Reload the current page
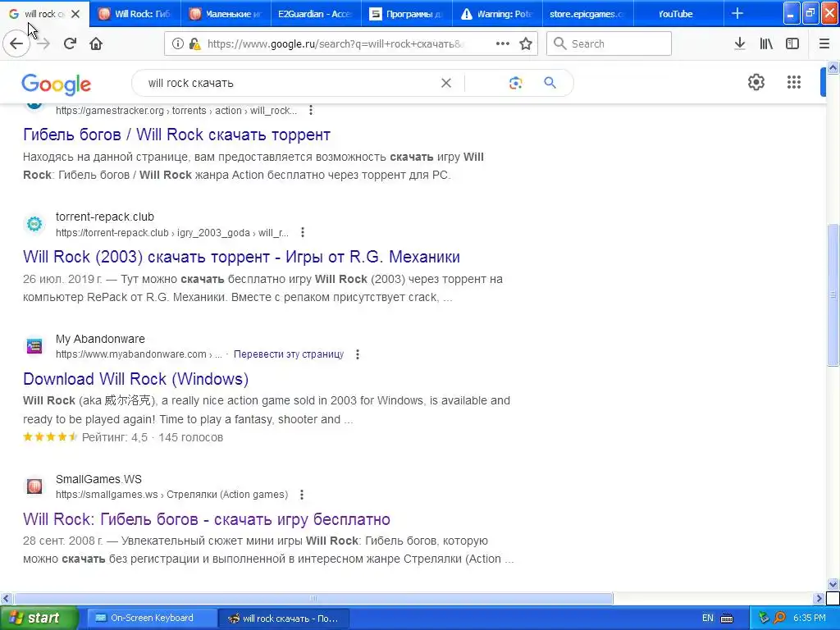840x630 pixels. (x=70, y=43)
